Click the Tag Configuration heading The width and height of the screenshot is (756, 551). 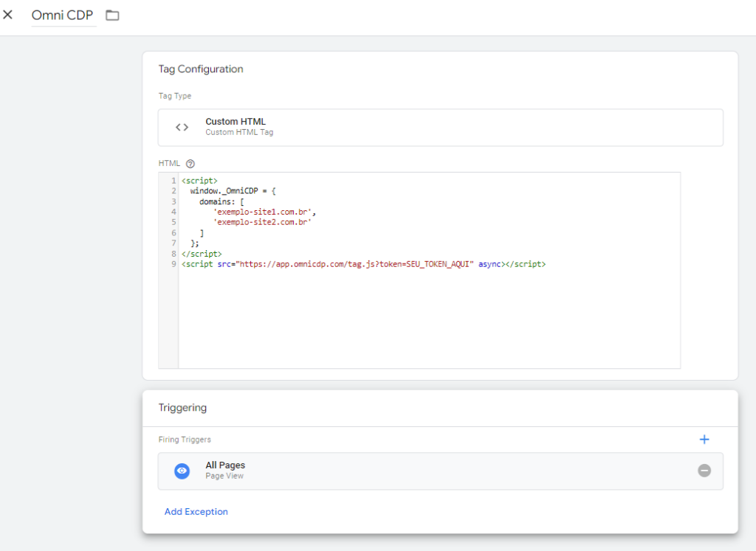click(201, 69)
